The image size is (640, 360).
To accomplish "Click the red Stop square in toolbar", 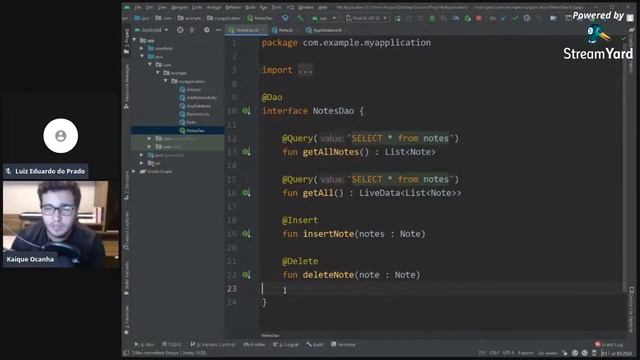I will click(479, 18).
